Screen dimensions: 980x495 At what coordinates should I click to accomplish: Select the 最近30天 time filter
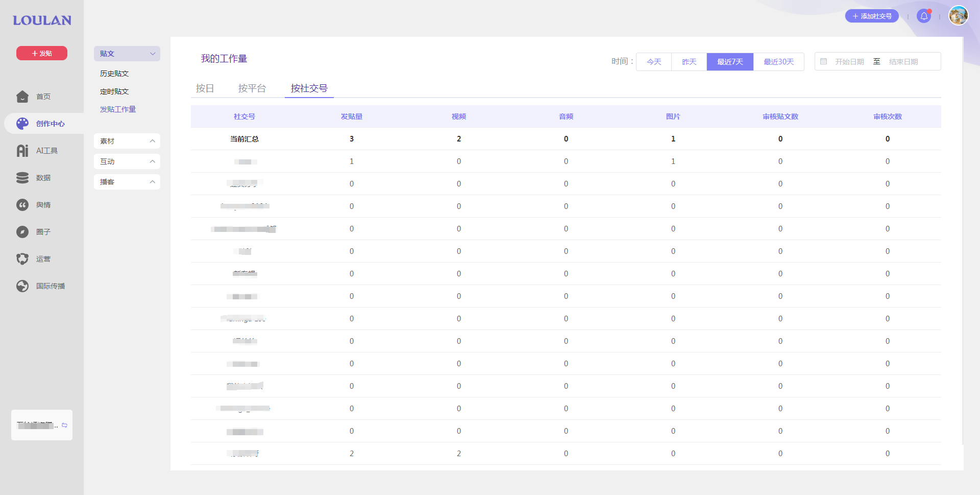tap(778, 62)
